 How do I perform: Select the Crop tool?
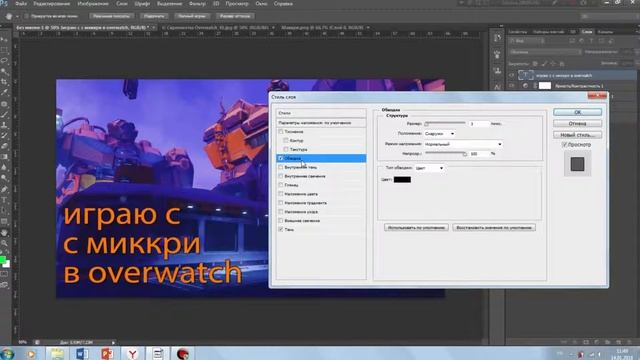click(4, 82)
